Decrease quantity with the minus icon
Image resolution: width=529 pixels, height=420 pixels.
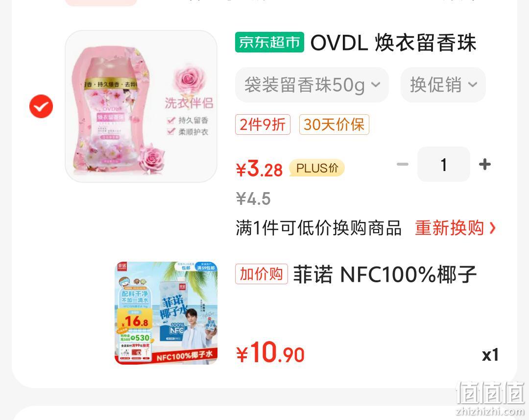pos(403,164)
